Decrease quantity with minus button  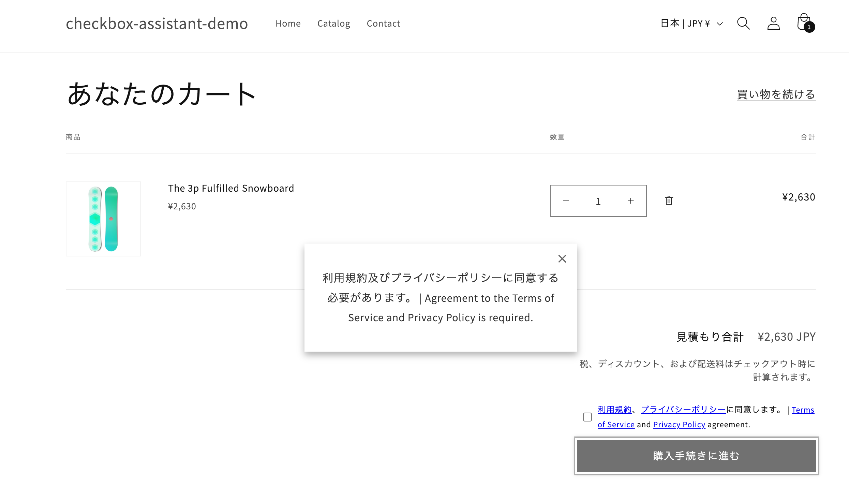[x=566, y=201]
